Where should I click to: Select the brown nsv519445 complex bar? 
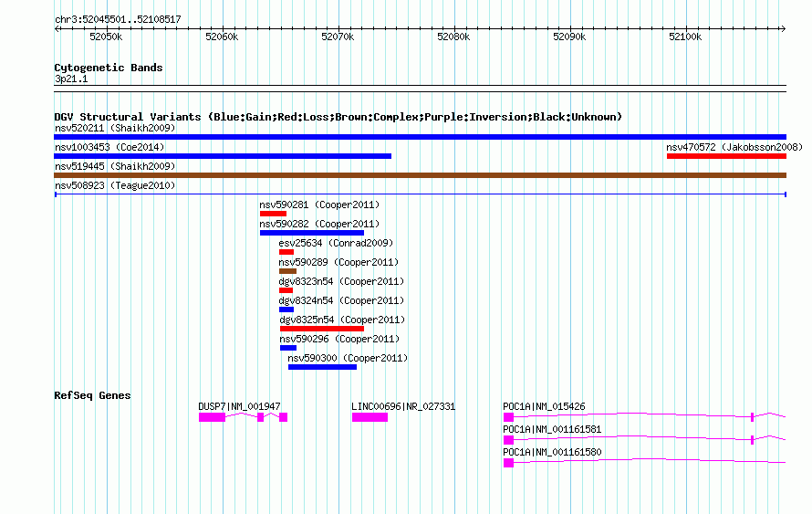(x=420, y=175)
